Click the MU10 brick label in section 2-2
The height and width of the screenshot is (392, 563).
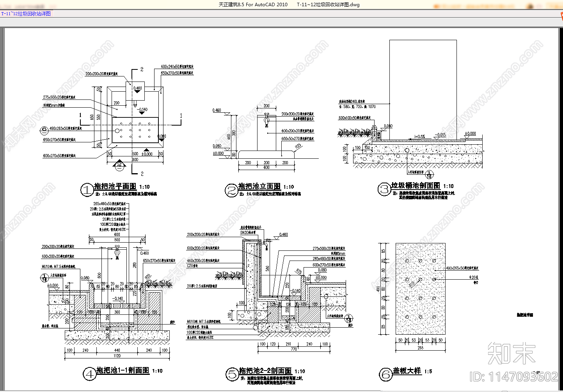click(x=204, y=322)
